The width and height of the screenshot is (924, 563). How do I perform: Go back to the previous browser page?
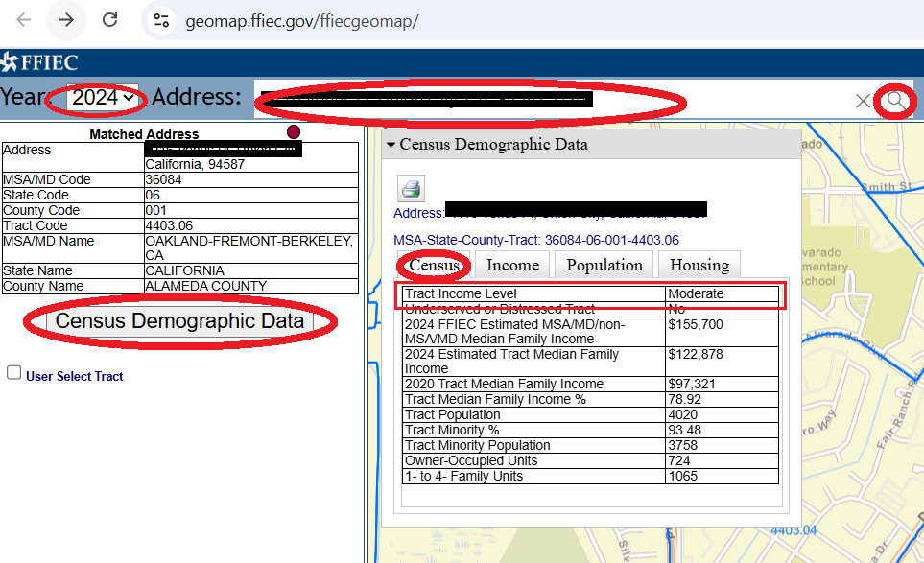coord(24,20)
